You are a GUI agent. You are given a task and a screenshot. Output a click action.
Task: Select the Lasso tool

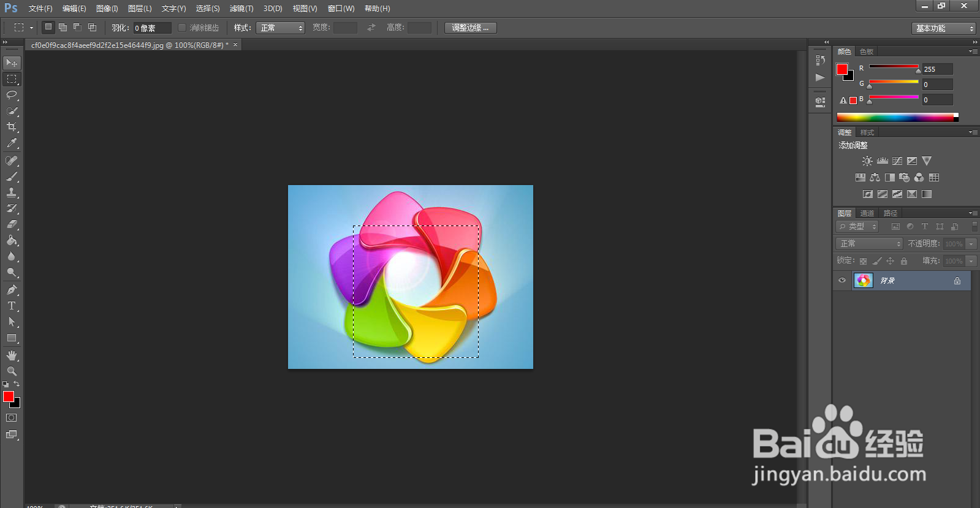(12, 95)
